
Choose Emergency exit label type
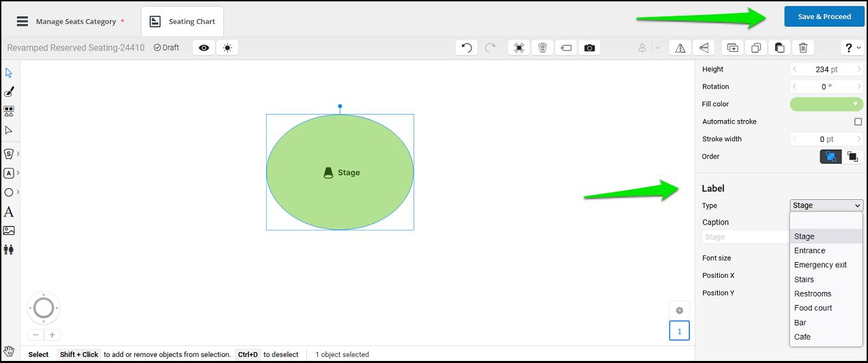coord(826,265)
